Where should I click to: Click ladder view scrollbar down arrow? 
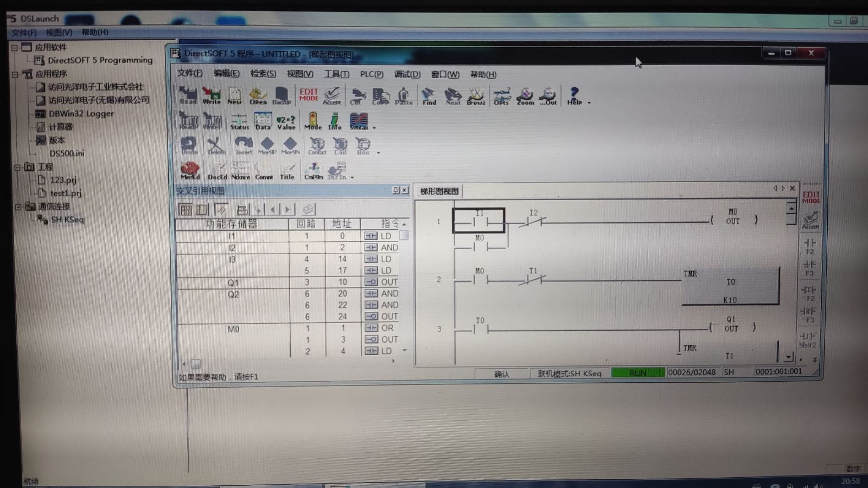[788, 357]
